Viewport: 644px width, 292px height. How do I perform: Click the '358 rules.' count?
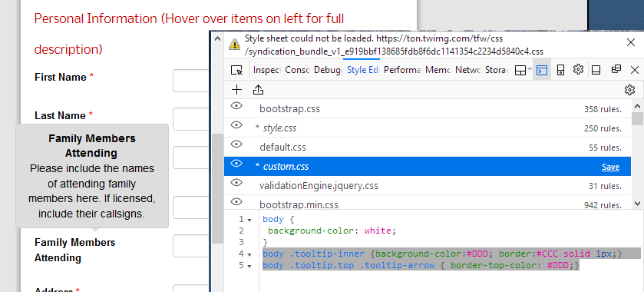(603, 109)
